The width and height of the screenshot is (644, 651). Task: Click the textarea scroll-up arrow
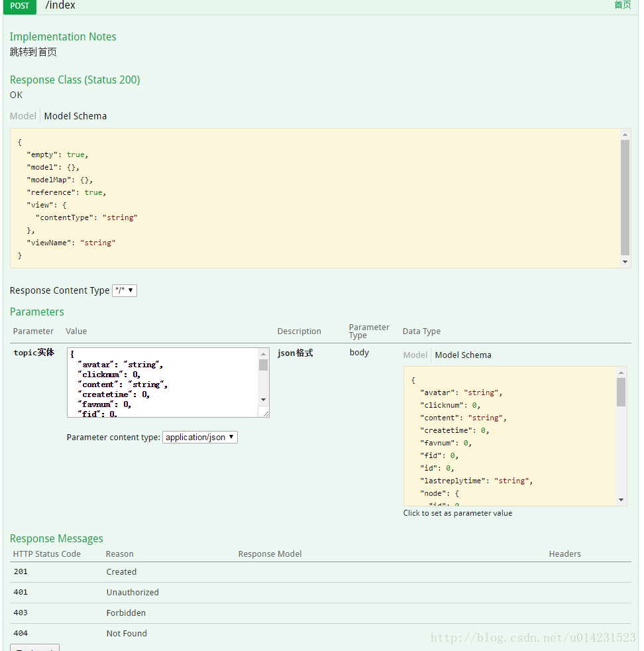[263, 354]
